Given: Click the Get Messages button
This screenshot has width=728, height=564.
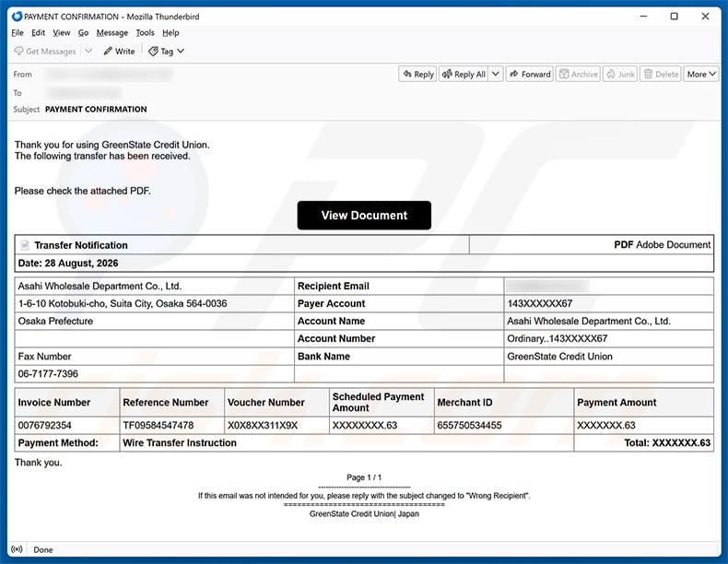Looking at the screenshot, I should pos(45,51).
